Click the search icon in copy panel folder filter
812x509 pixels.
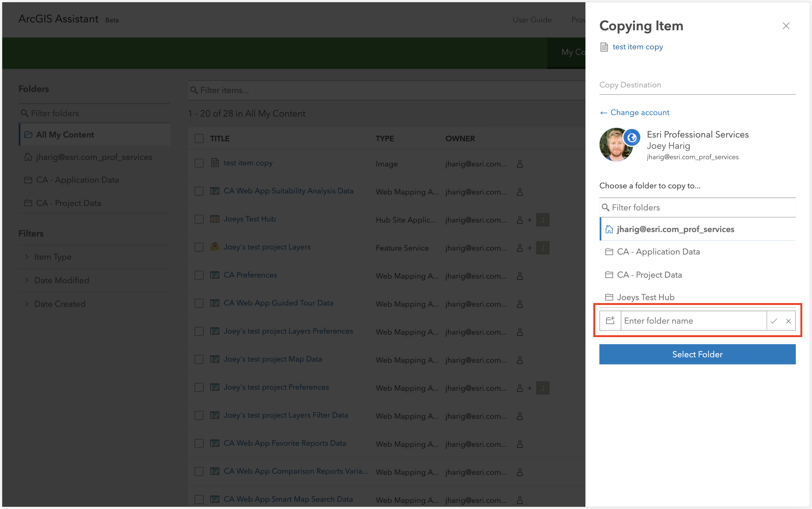tap(606, 207)
